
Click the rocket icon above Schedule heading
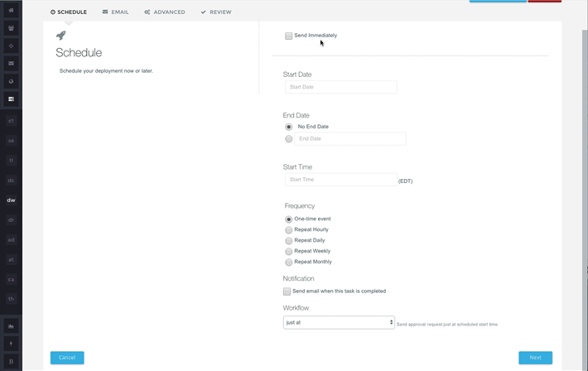tap(60, 36)
